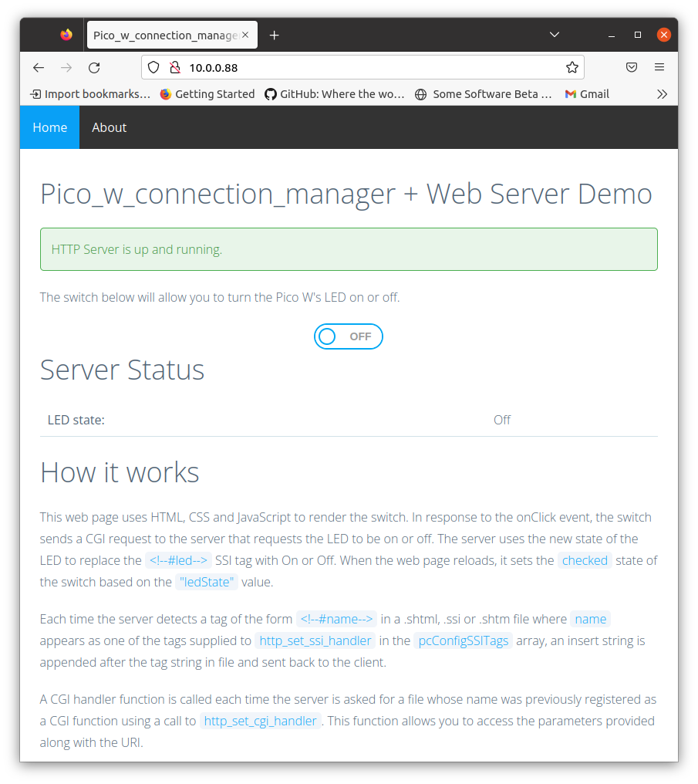Reload the current page
This screenshot has width=698, height=784.
click(x=94, y=67)
